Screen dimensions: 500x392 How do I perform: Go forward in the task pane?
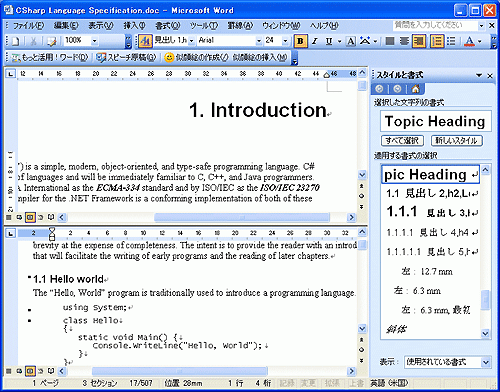tap(397, 89)
